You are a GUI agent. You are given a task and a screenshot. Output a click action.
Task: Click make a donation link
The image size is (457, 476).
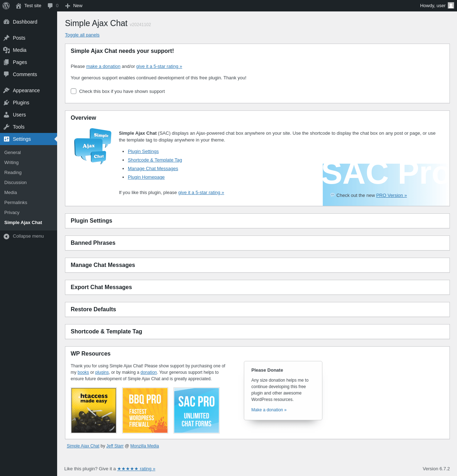[103, 66]
